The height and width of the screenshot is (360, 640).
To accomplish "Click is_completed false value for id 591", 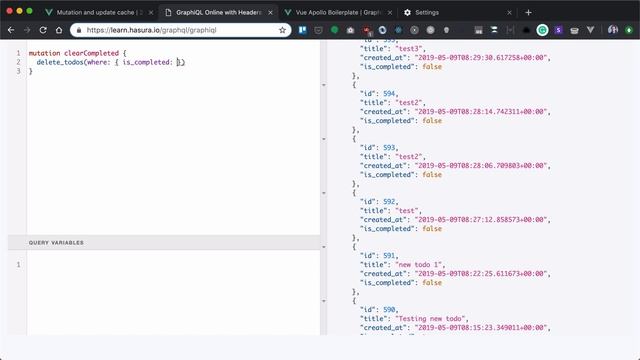I will coord(432,282).
